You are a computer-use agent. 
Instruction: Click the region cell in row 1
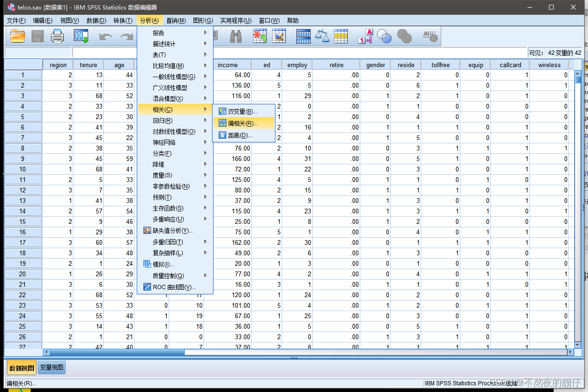coord(58,75)
